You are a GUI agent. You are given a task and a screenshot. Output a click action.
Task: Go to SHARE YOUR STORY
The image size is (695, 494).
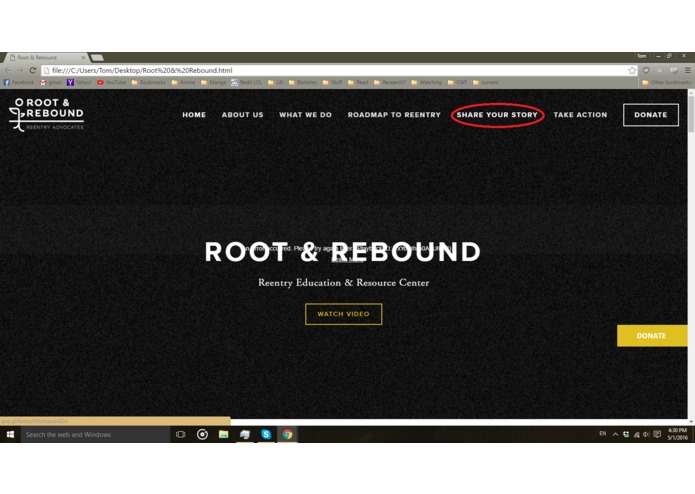coord(497,115)
